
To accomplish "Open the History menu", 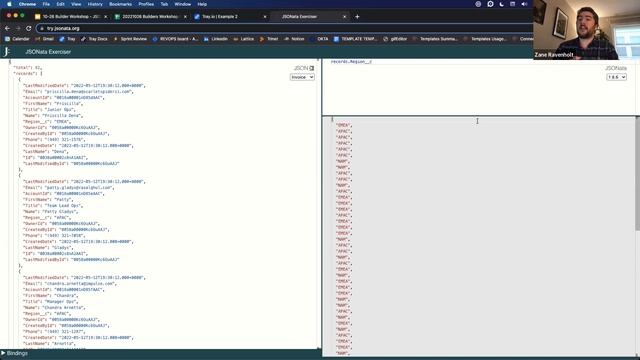I will pyautogui.click(x=95, y=4).
